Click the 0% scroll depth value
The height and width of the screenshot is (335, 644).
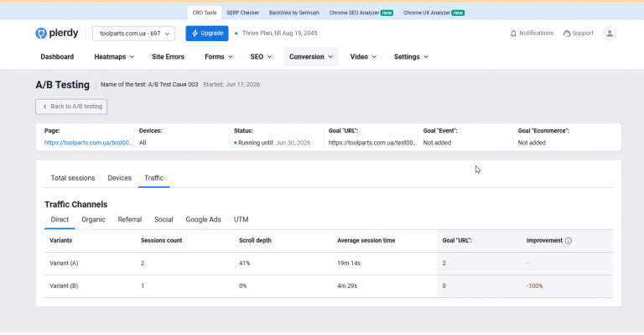pyautogui.click(x=242, y=285)
